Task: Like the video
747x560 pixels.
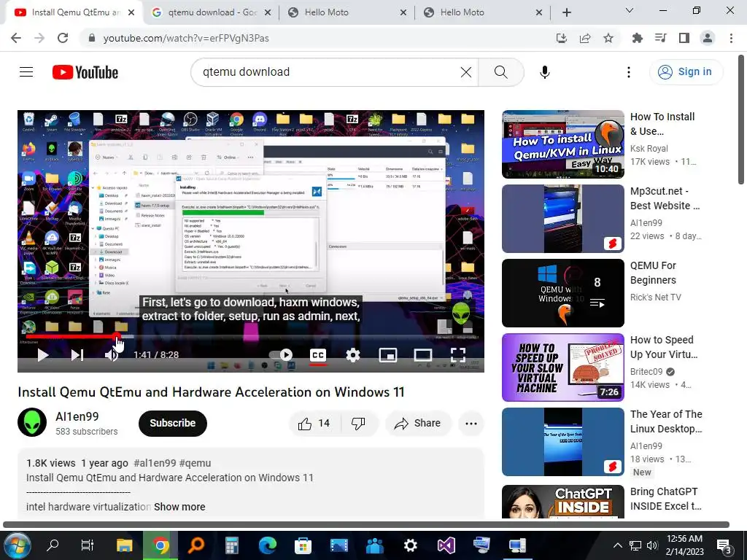Action: click(314, 424)
